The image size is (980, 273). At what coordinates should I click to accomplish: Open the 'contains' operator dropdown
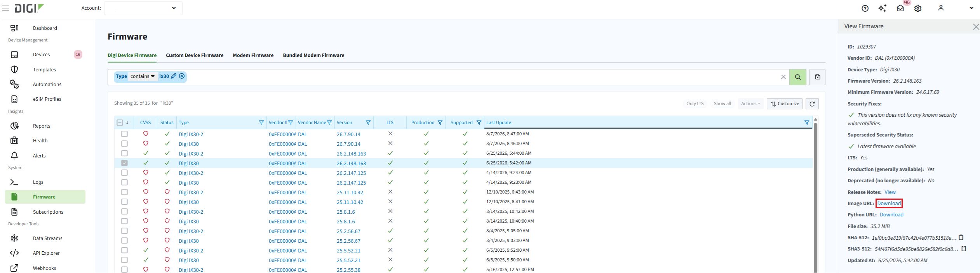142,76
